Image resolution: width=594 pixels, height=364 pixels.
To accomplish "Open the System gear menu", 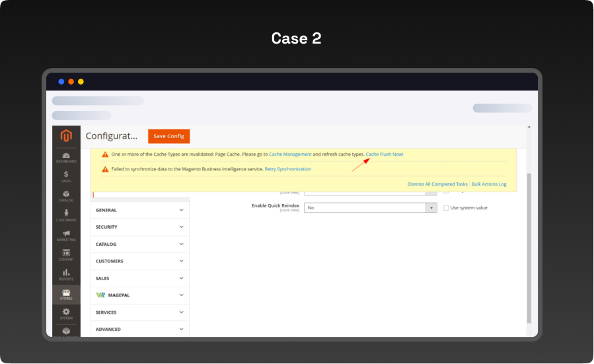I will pyautogui.click(x=66, y=313).
